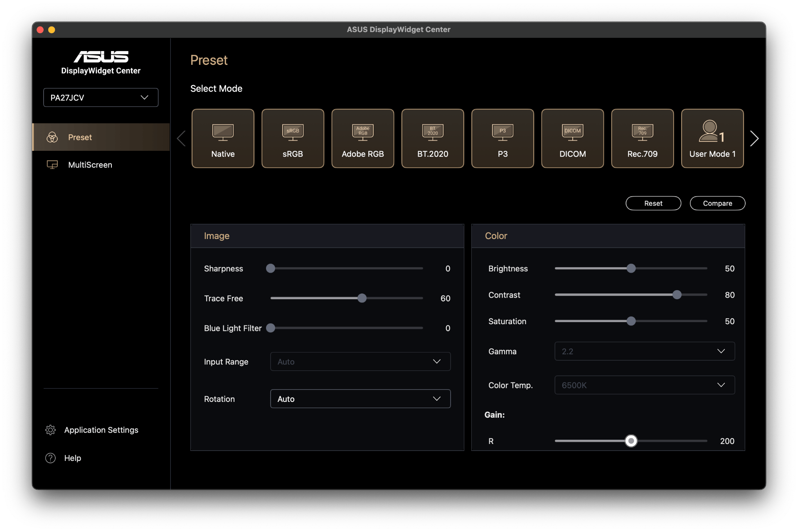The image size is (798, 532).
Task: Click the next modes right arrow
Action: pyautogui.click(x=754, y=138)
